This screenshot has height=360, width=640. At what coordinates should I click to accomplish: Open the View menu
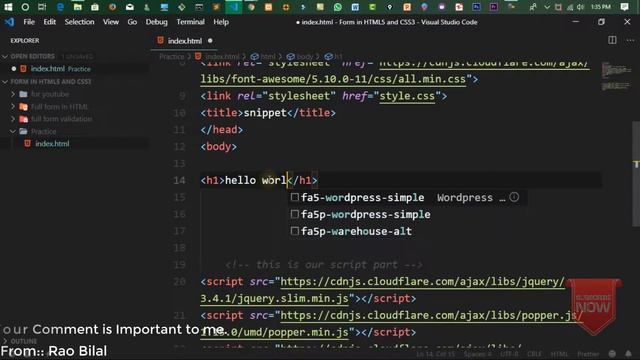pyautogui.click(x=111, y=22)
